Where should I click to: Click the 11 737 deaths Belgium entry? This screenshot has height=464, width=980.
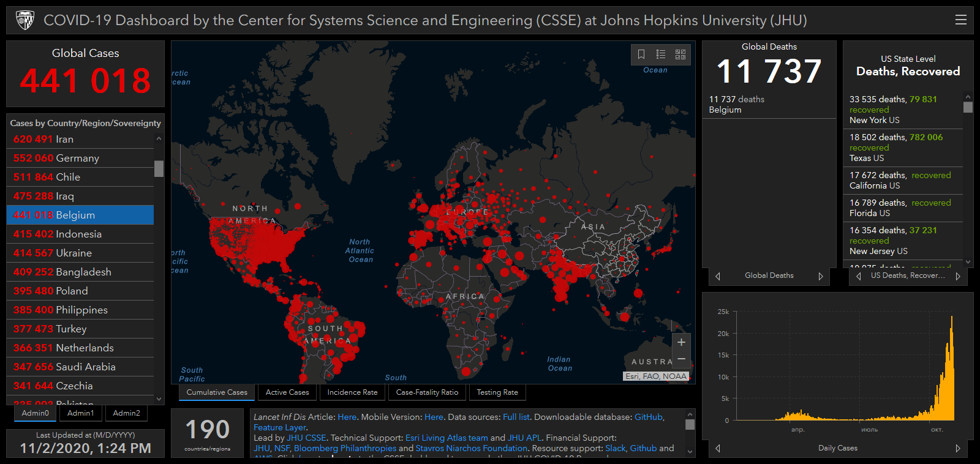[x=769, y=105]
